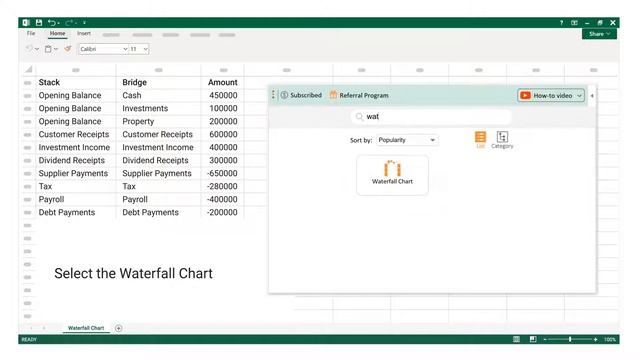Viewport: 640px width, 360px height.
Task: Activate the Format Painter brush icon
Action: tap(68, 49)
